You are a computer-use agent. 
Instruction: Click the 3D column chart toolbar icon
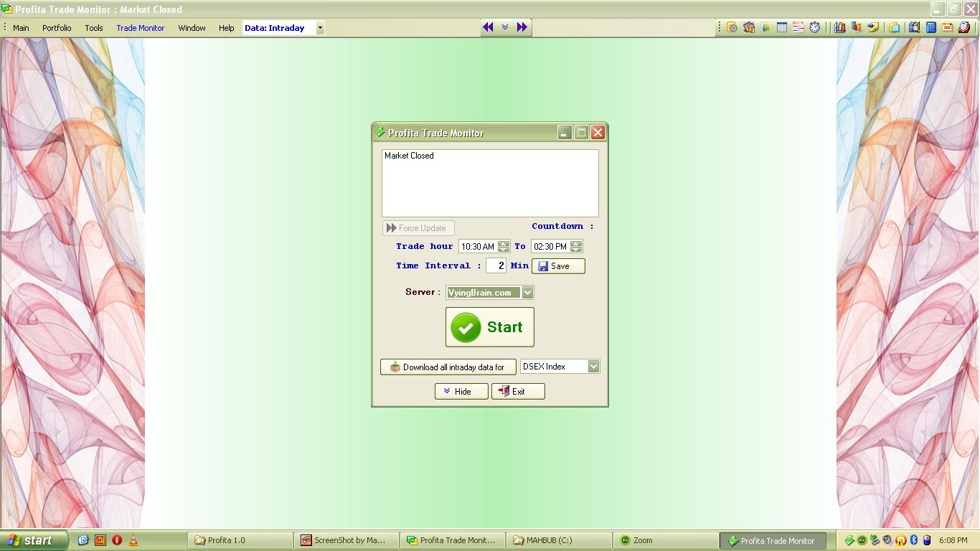[x=857, y=27]
